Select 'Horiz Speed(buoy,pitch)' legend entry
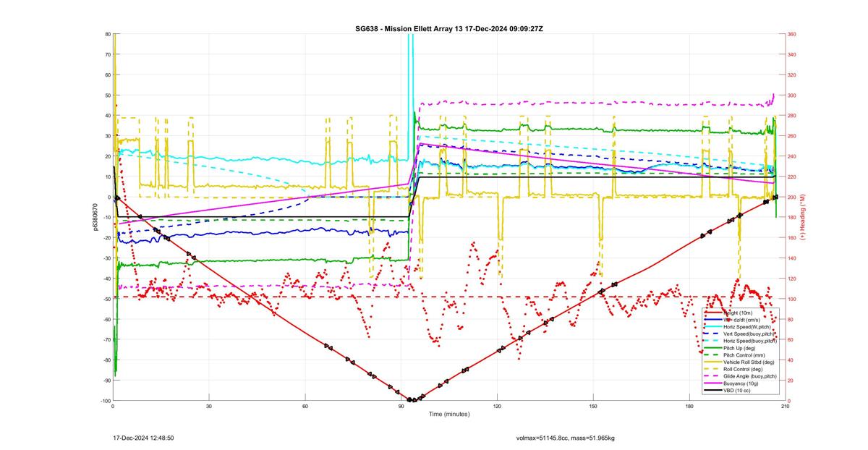This screenshot has width=868, height=450. (x=750, y=339)
